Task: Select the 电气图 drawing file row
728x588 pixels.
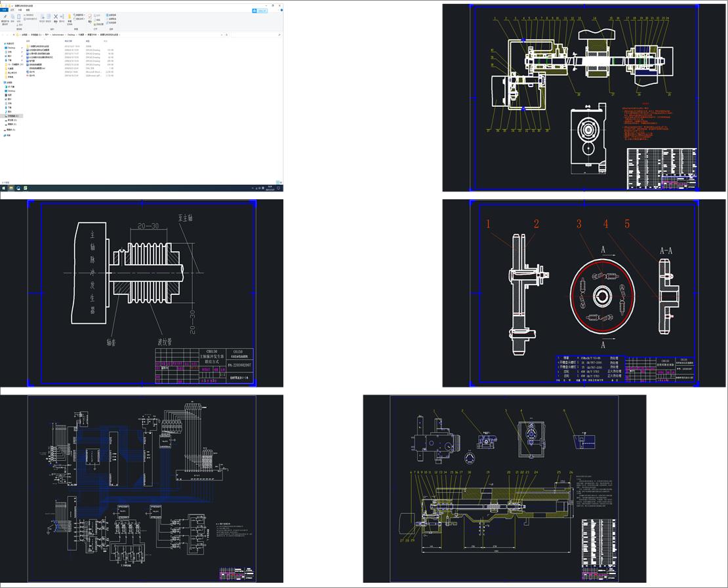Action: pos(70,61)
